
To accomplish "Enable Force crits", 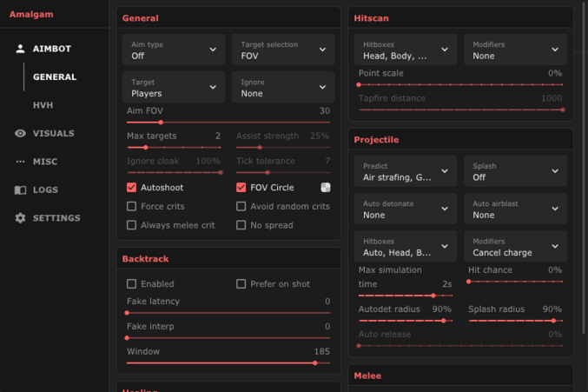I will point(132,206).
